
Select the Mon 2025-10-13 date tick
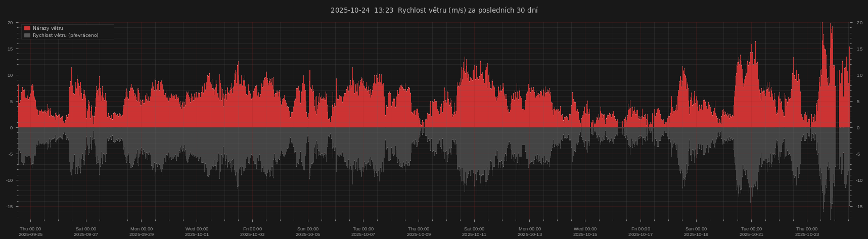(530, 231)
